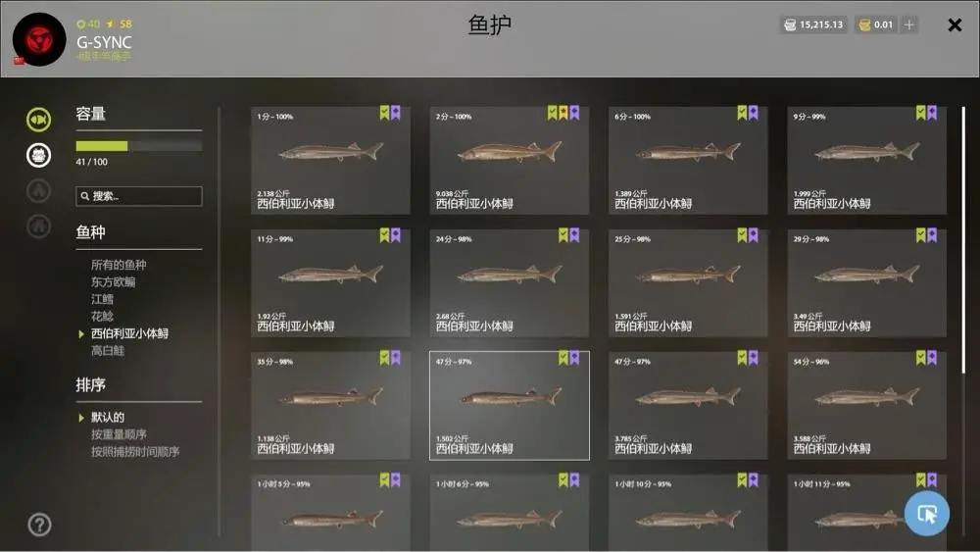Select 高白鲑 in species list
Image resolution: width=980 pixels, height=552 pixels.
tap(108, 351)
